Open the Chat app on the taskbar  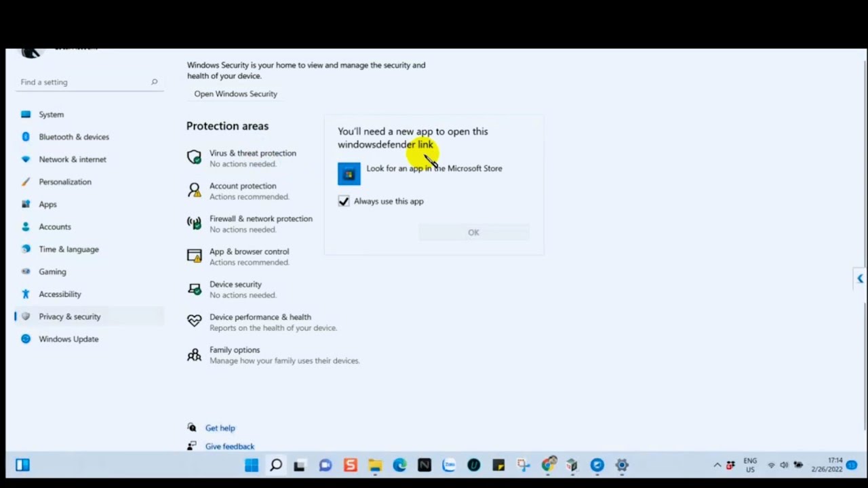click(325, 466)
